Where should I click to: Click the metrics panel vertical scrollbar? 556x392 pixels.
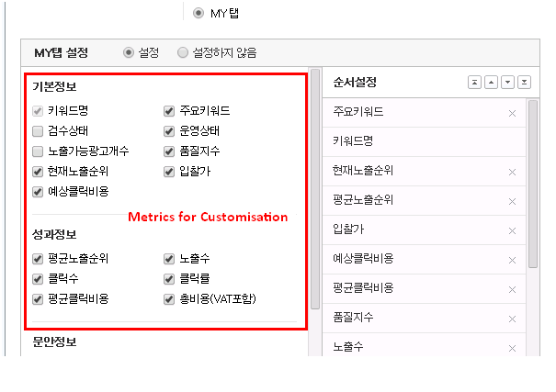click(315, 184)
